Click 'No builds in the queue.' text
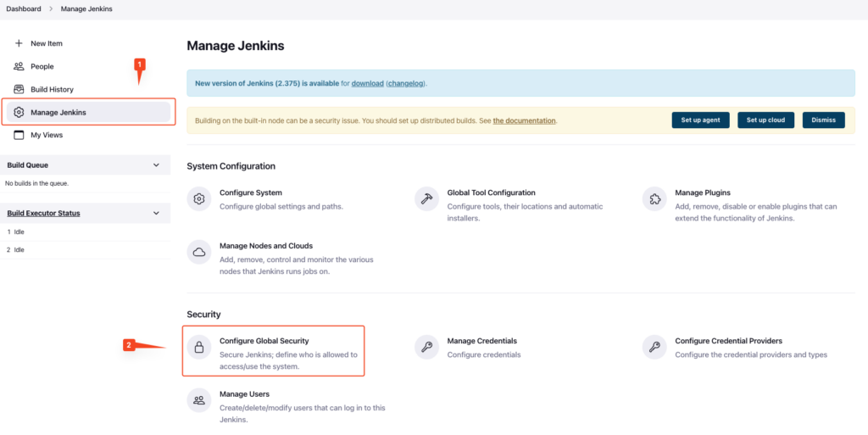 [x=36, y=183]
